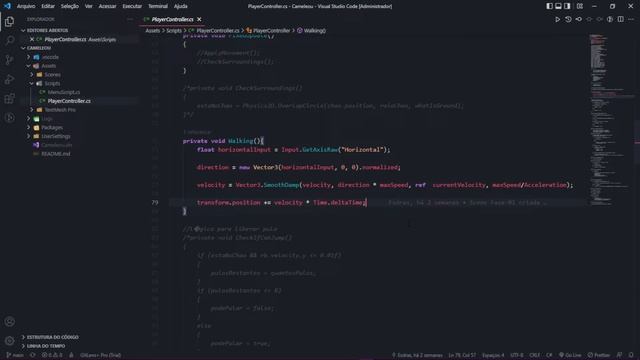Click the Assets breadcrumb segment
Viewport: 640px width, 360px height.
click(x=153, y=31)
